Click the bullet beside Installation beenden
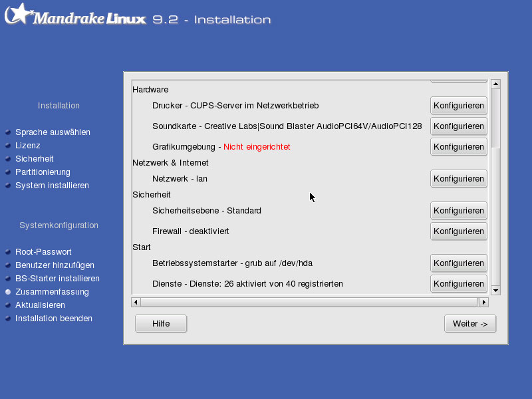Viewport: 532px width, 399px height. (x=8, y=319)
